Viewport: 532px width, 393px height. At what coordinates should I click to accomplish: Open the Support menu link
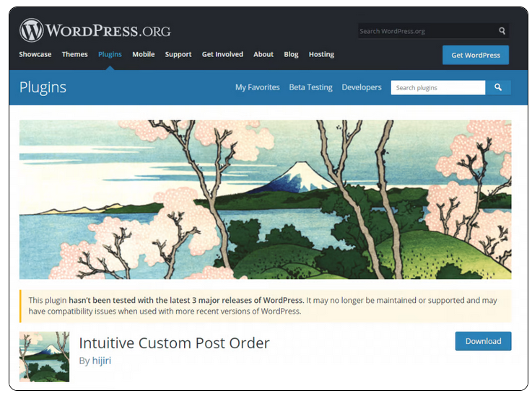click(178, 54)
